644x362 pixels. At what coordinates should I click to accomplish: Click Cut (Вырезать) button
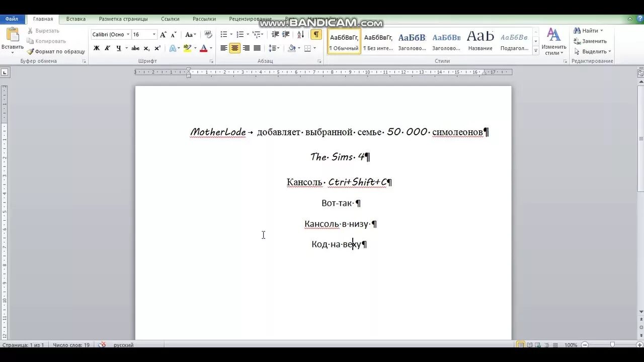[43, 31]
